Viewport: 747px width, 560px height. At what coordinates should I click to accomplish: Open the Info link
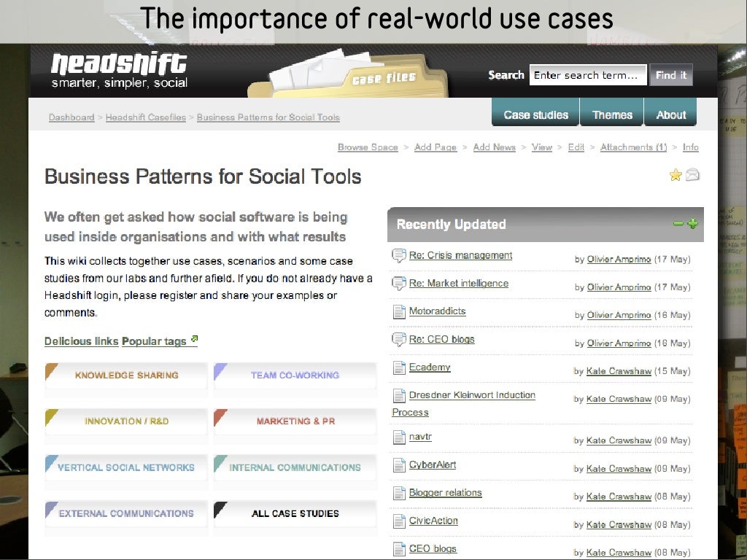coord(690,147)
